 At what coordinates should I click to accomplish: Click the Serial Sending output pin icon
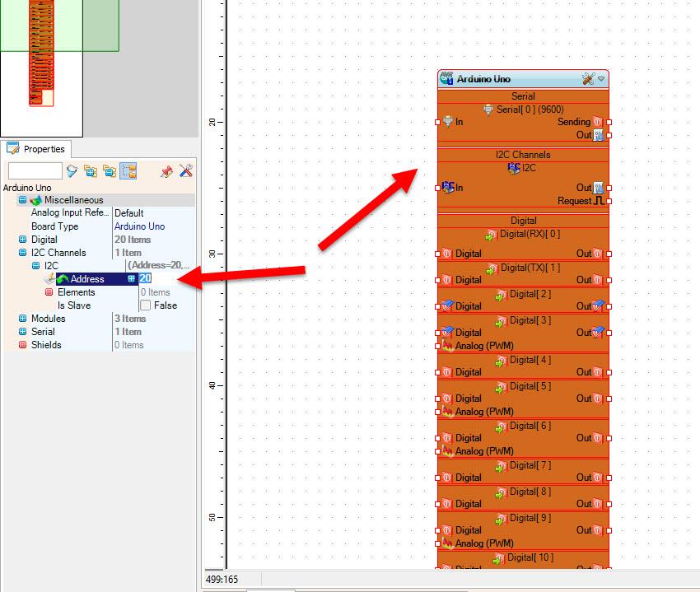[x=598, y=122]
